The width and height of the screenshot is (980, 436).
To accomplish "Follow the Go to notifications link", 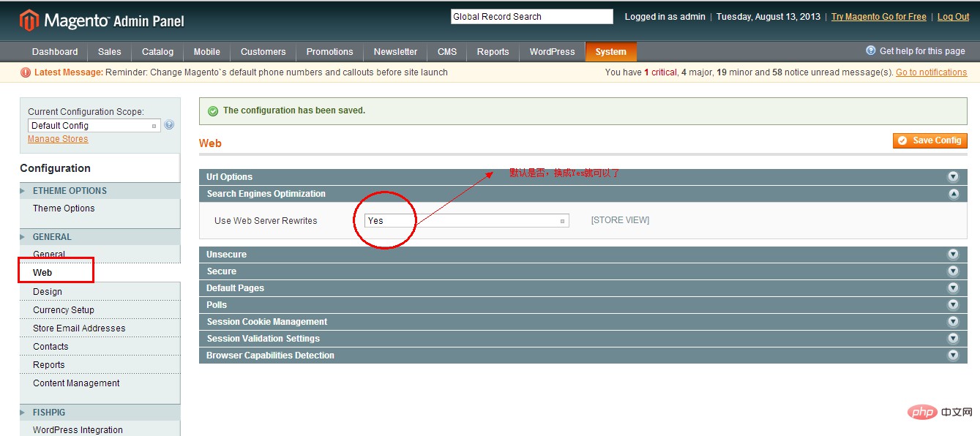I will click(931, 72).
